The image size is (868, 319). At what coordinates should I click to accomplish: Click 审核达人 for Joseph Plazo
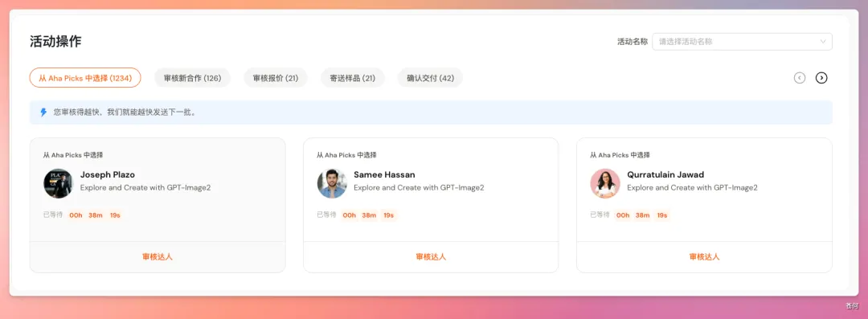point(158,257)
